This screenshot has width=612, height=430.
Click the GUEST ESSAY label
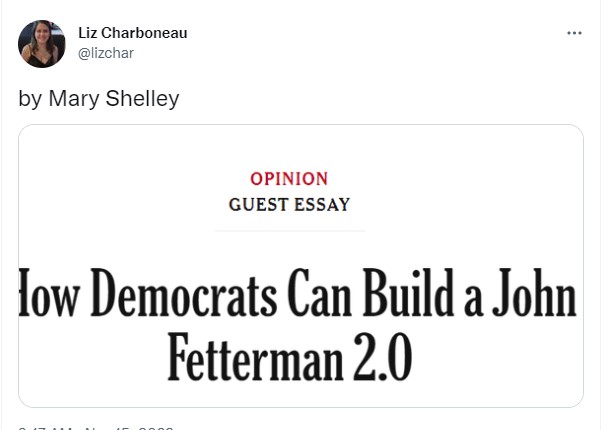point(289,204)
